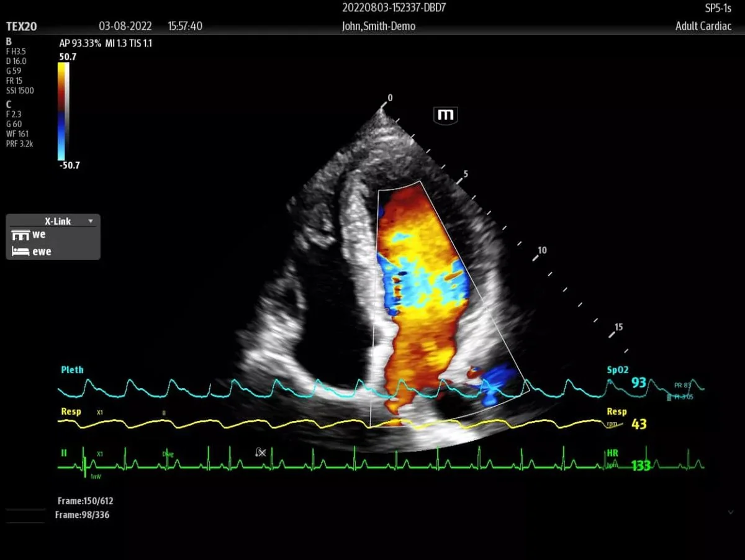The height and width of the screenshot is (560, 745).
Task: Click 'Frame:98/336' counter
Action: [x=83, y=515]
